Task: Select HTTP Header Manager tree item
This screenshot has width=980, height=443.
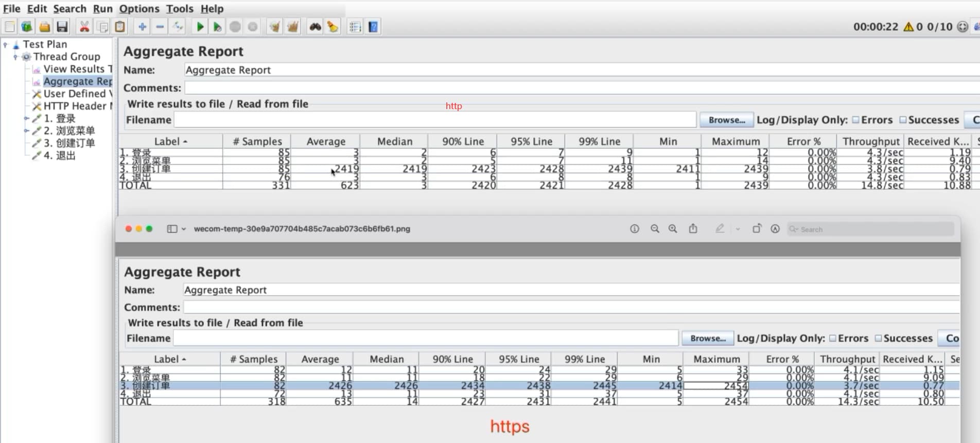Action: click(x=72, y=106)
